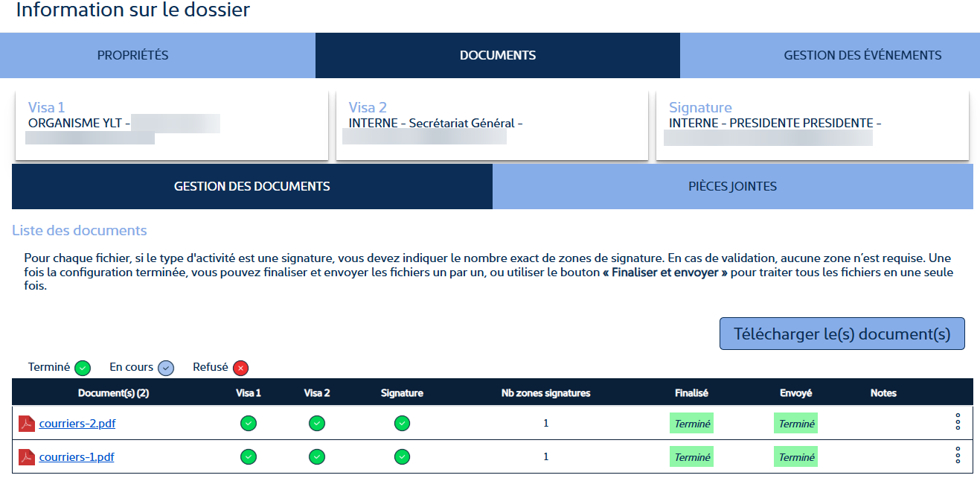980x481 pixels.
Task: Click Signature green checkmark for courriers-1.pdf
Action: 402,457
